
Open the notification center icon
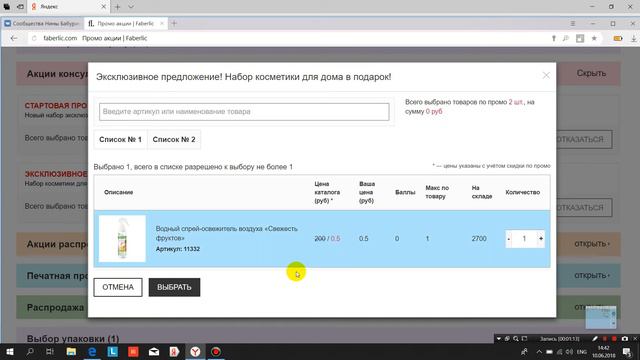[x=628, y=352]
